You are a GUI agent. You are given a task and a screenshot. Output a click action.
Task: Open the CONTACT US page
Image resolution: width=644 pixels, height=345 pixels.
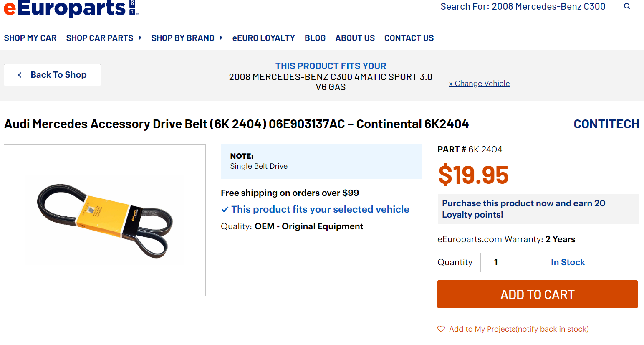(x=409, y=38)
